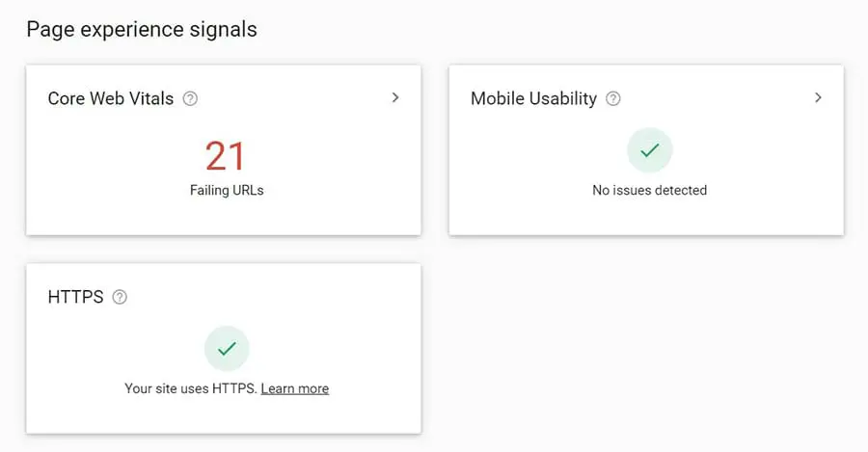Click the HTTPS card title
The height and width of the screenshot is (452, 868).
pos(75,297)
